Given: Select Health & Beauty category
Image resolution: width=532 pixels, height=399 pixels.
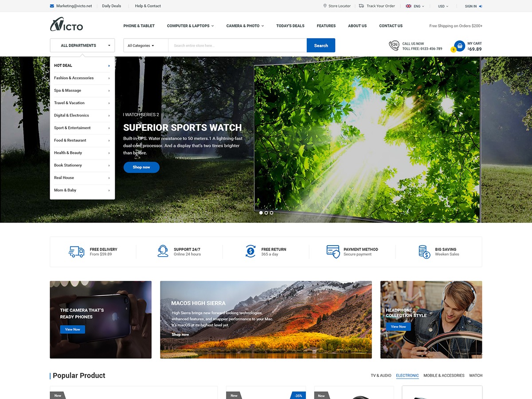Looking at the screenshot, I should coord(68,153).
